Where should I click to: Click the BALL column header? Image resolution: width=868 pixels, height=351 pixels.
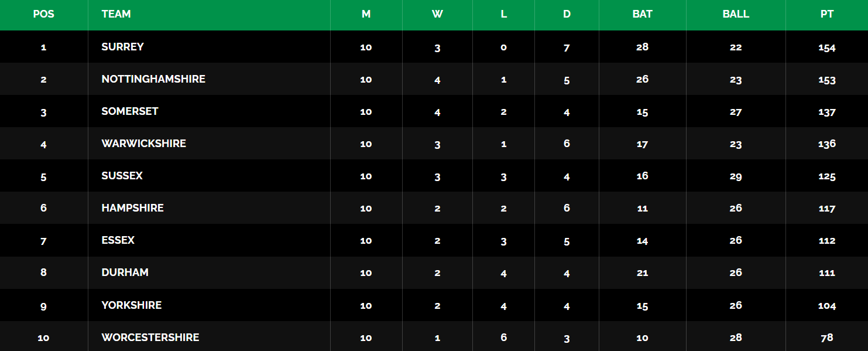click(x=736, y=14)
